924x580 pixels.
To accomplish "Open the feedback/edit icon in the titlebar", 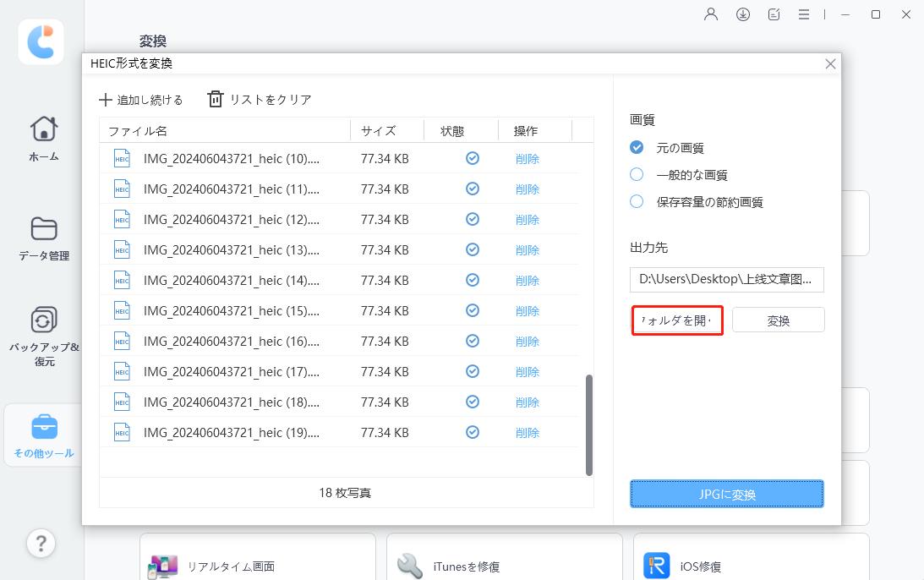I will tap(774, 14).
